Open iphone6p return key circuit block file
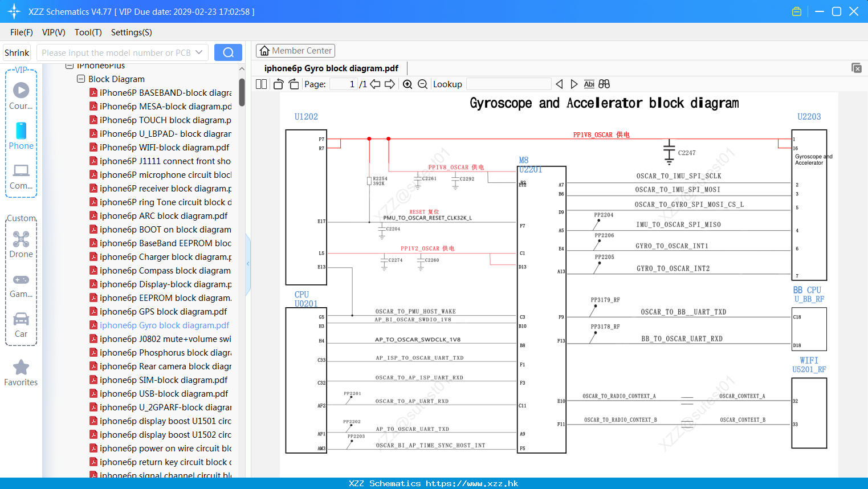This screenshot has height=489, width=868. [x=161, y=462]
